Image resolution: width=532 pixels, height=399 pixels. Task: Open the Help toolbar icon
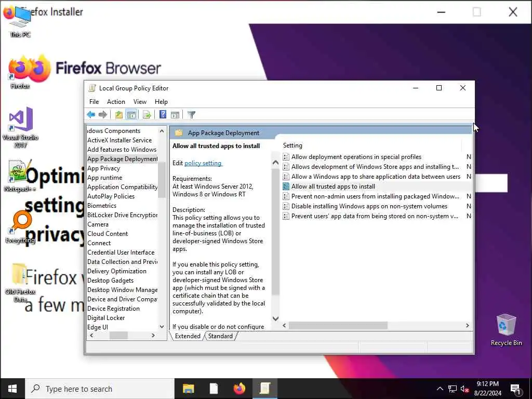[163, 115]
